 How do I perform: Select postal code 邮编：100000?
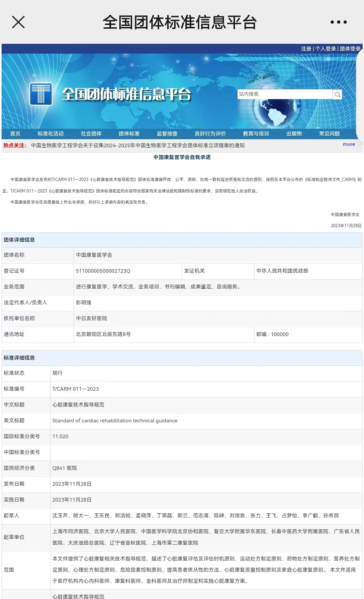[x=272, y=334]
